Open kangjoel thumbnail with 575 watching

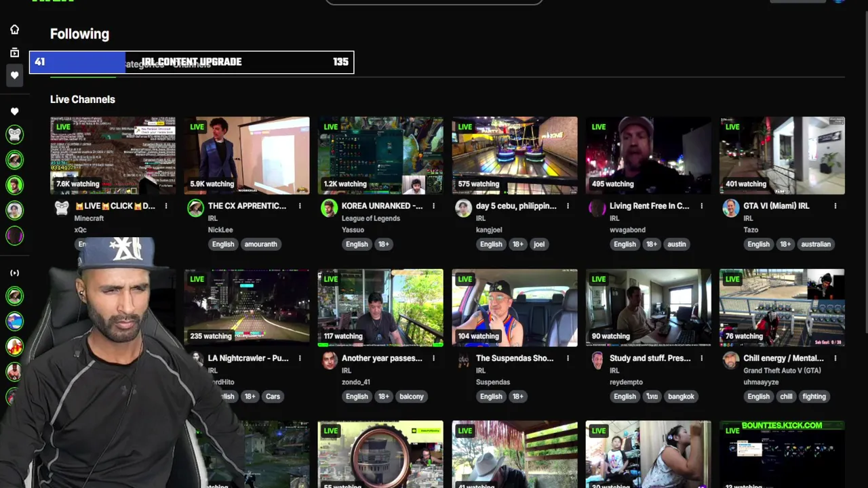[x=515, y=155]
